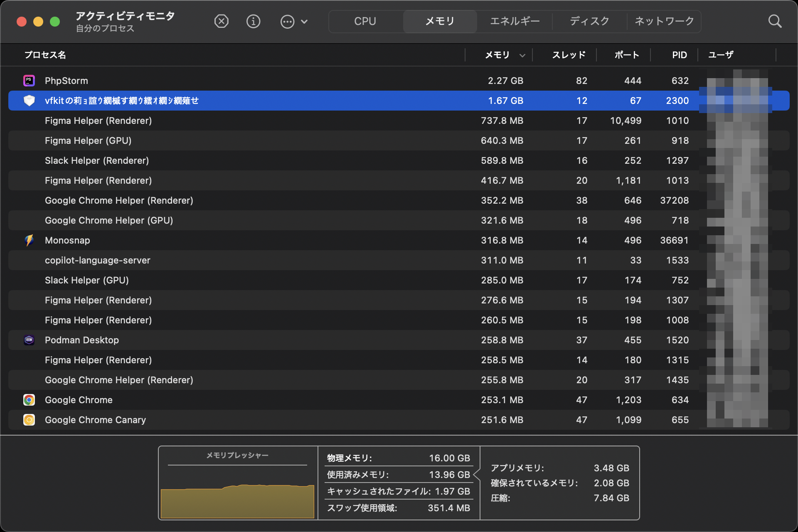
Task: Switch to the CPU tab
Action: 365,21
